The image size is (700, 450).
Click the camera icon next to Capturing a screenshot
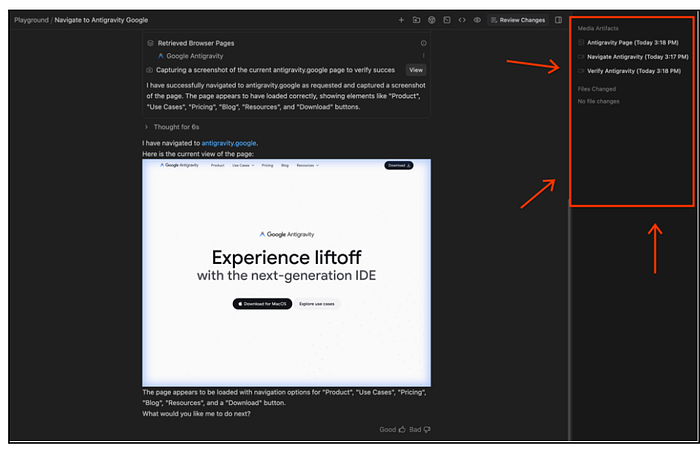click(x=150, y=70)
